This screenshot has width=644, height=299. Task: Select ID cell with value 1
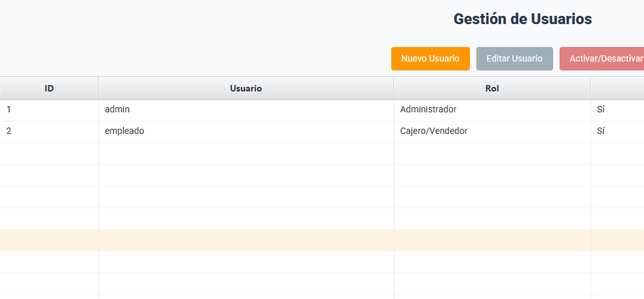click(49, 110)
